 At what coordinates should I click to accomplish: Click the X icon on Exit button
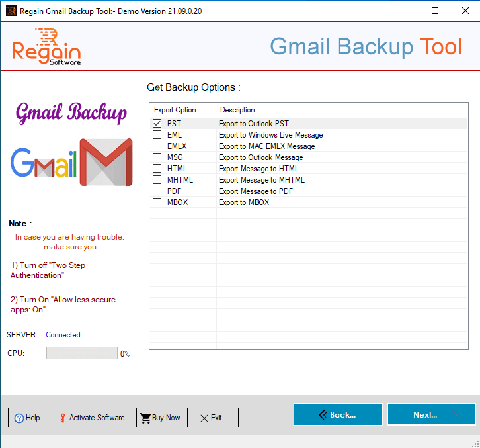coord(204,418)
